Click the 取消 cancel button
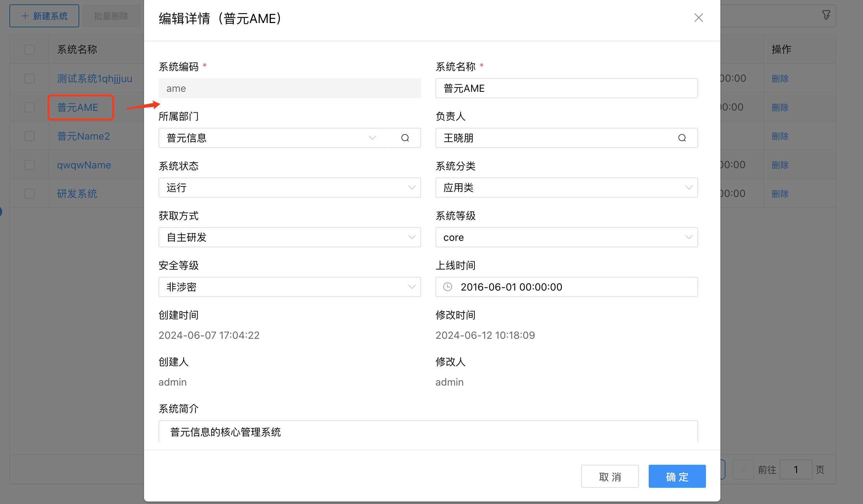The width and height of the screenshot is (863, 504). pos(610,476)
